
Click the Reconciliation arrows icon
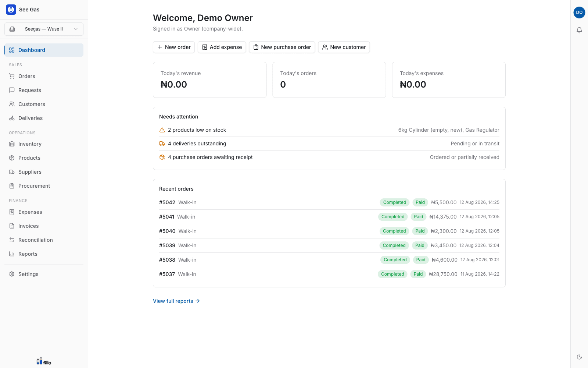tap(12, 240)
